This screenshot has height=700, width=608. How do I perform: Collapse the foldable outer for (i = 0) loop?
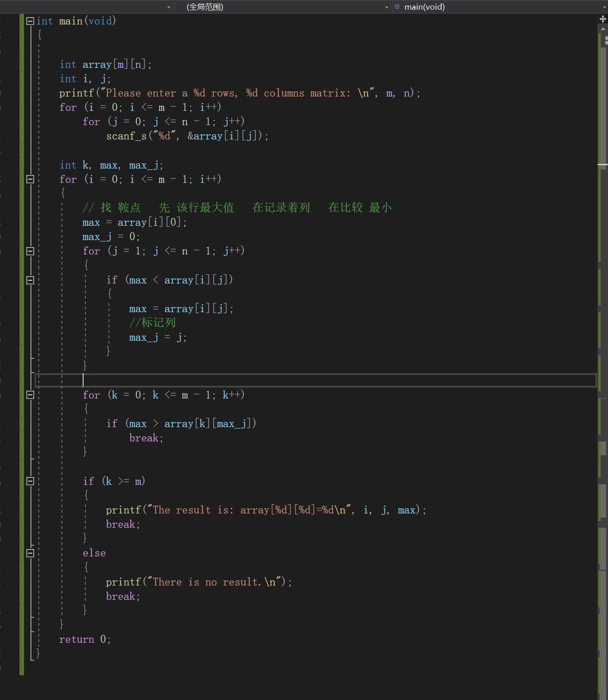coord(30,179)
